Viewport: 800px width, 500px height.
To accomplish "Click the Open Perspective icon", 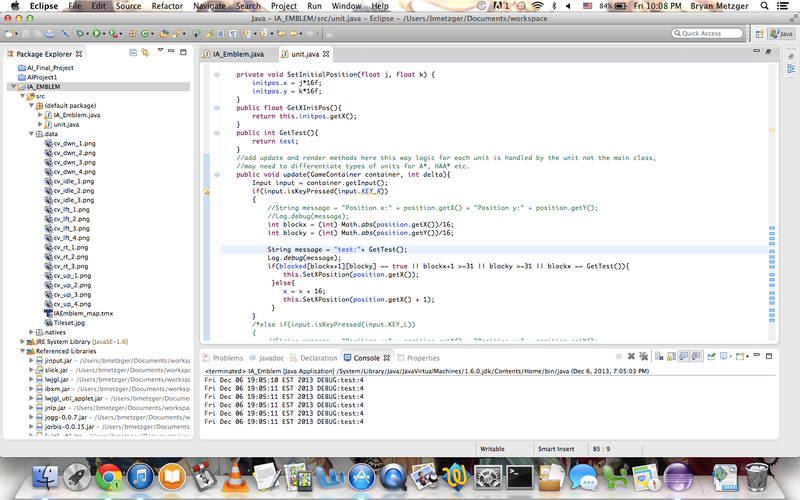I will coord(760,34).
